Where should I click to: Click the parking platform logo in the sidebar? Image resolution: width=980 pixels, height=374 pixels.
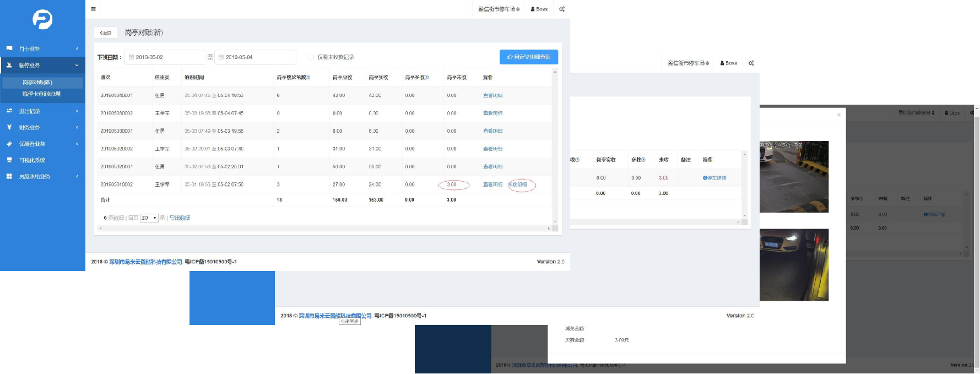pos(42,19)
